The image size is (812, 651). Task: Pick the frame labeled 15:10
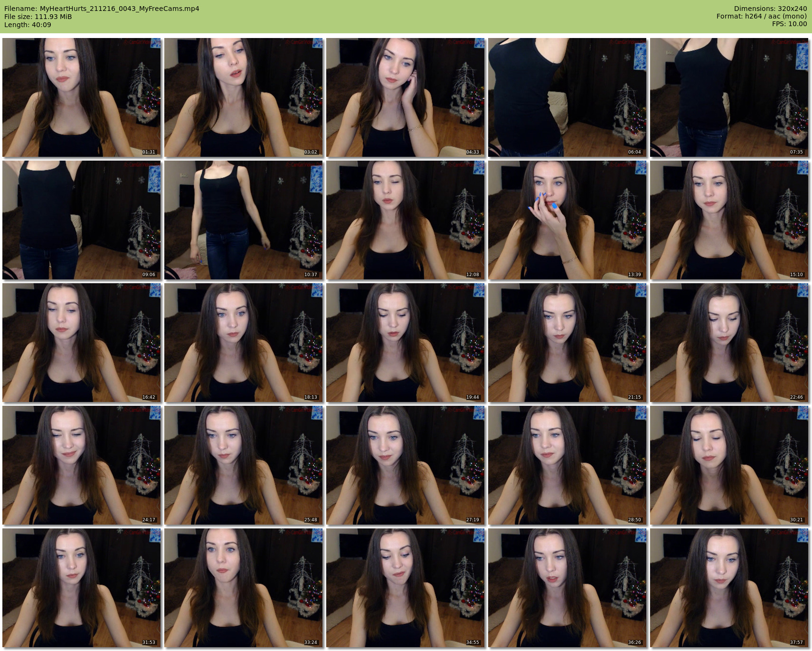(729, 220)
